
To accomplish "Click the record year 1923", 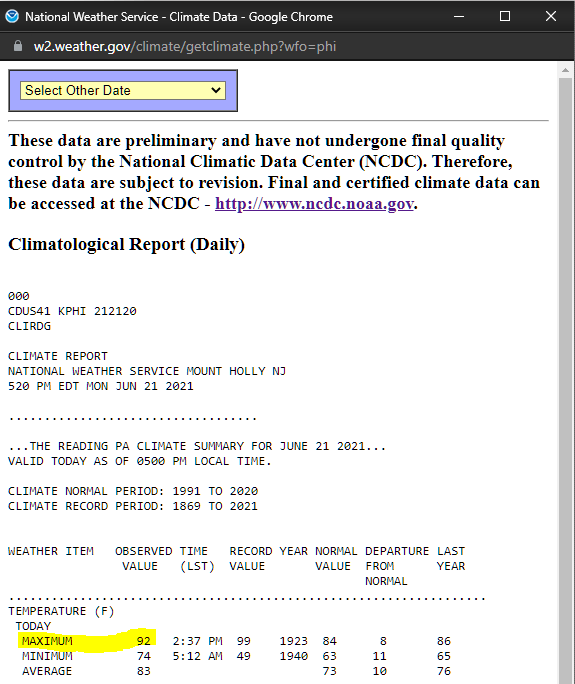I will [x=294, y=641].
